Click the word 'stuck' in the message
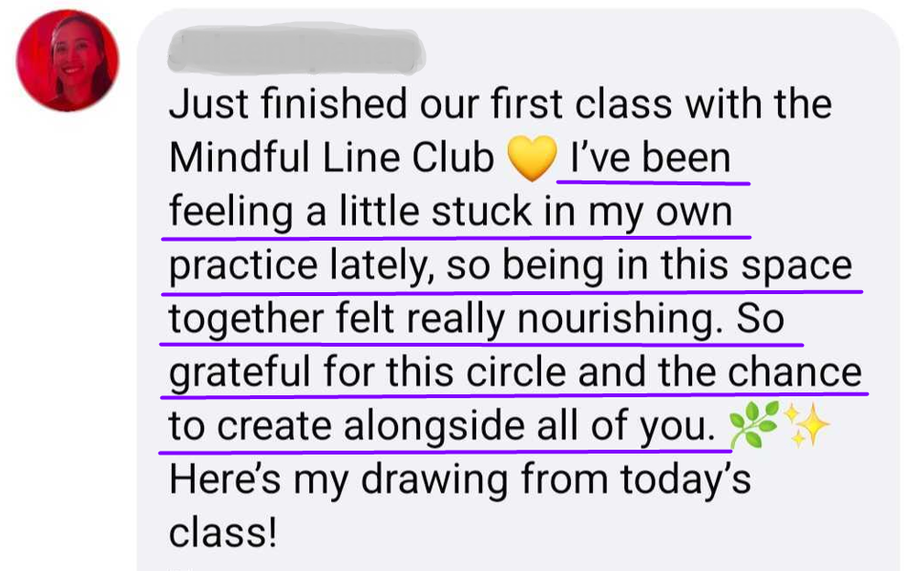This screenshot has width=924, height=571. click(482, 212)
